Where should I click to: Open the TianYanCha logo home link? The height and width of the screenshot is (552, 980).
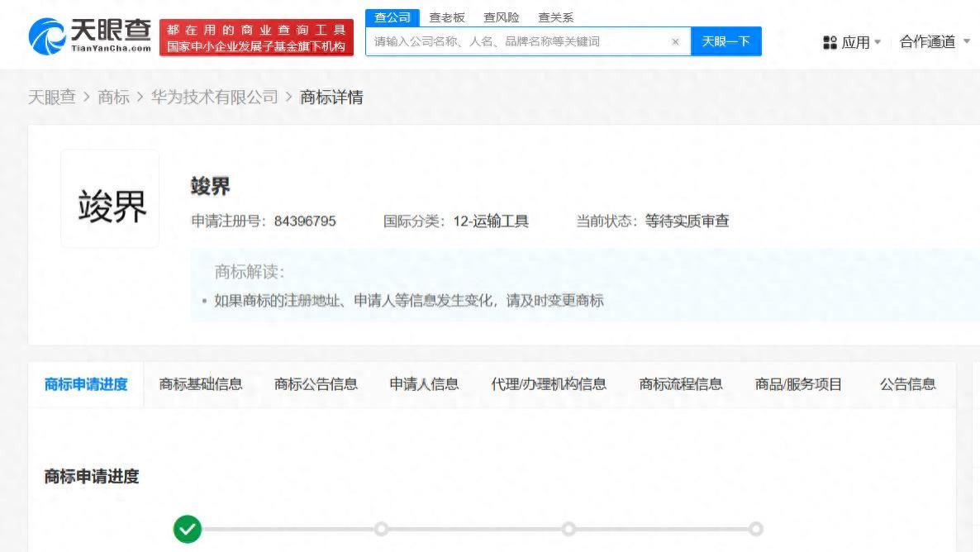(x=90, y=36)
